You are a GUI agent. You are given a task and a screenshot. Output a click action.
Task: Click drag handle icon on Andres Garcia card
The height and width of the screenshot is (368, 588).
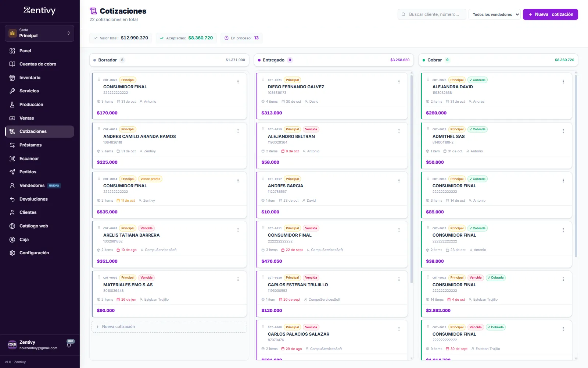coord(263,178)
